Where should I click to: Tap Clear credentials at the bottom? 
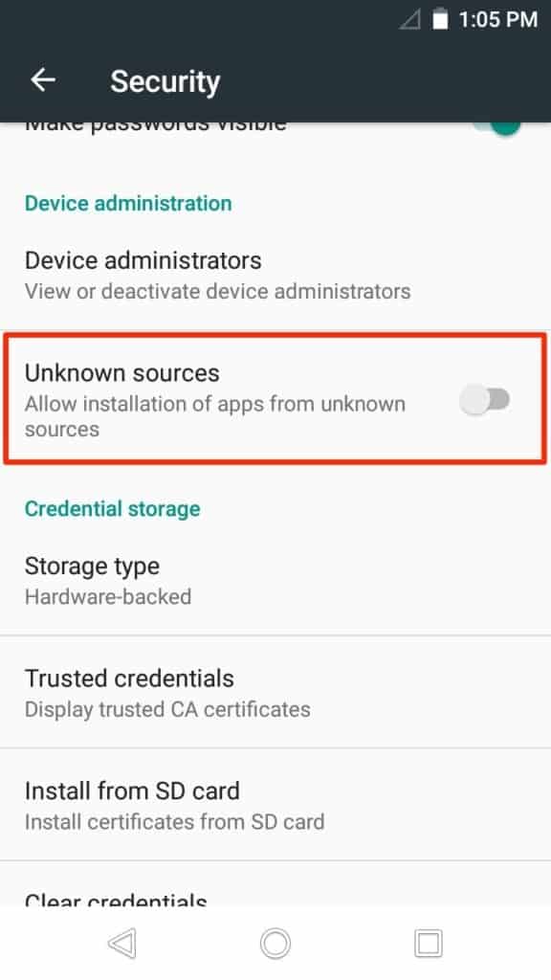[115, 900]
